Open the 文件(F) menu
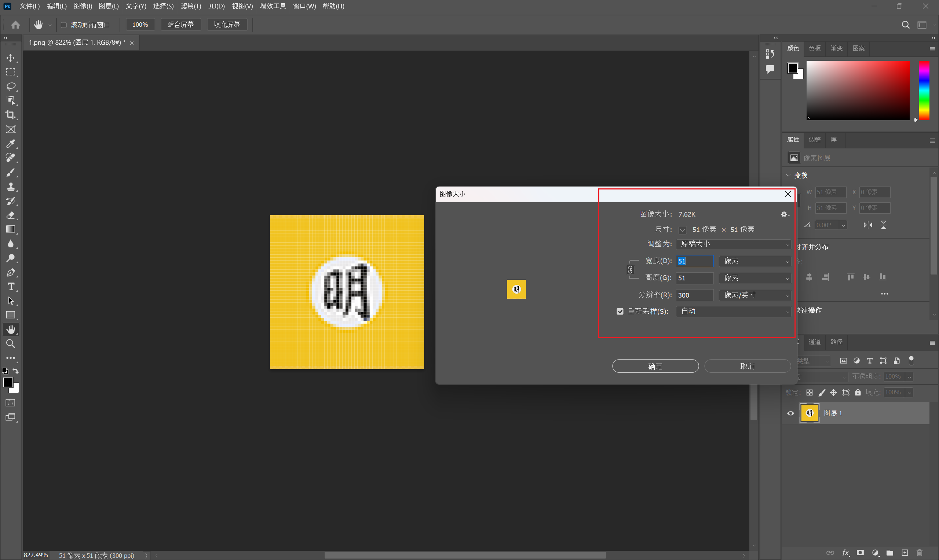This screenshot has width=939, height=560. coord(29,6)
